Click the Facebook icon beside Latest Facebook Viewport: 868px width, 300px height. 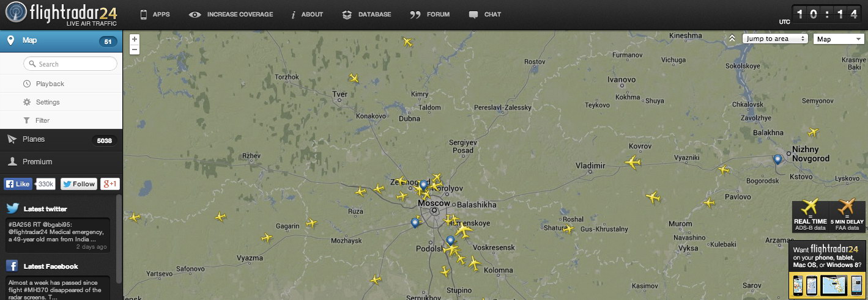point(12,266)
